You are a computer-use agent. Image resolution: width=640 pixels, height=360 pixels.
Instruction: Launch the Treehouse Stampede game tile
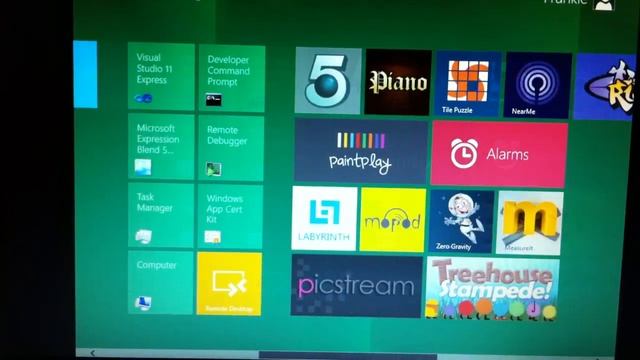tap(492, 288)
